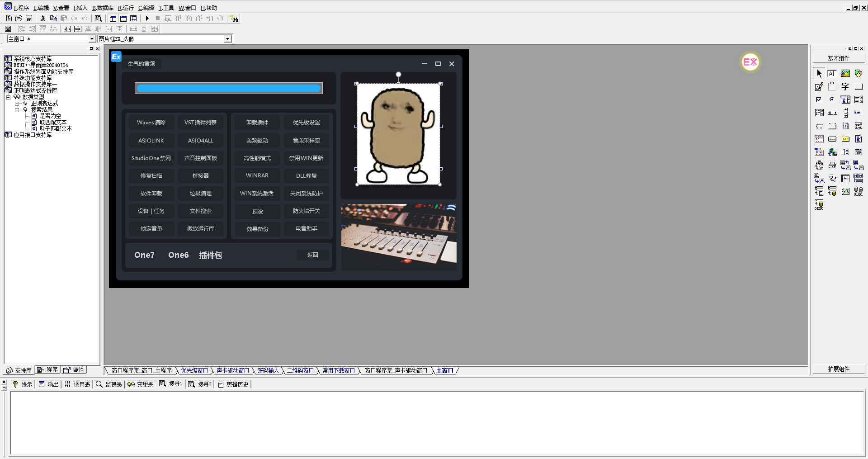This screenshot has height=459, width=868.
Task: Toggle the first panel layout view button
Action: pos(113,19)
